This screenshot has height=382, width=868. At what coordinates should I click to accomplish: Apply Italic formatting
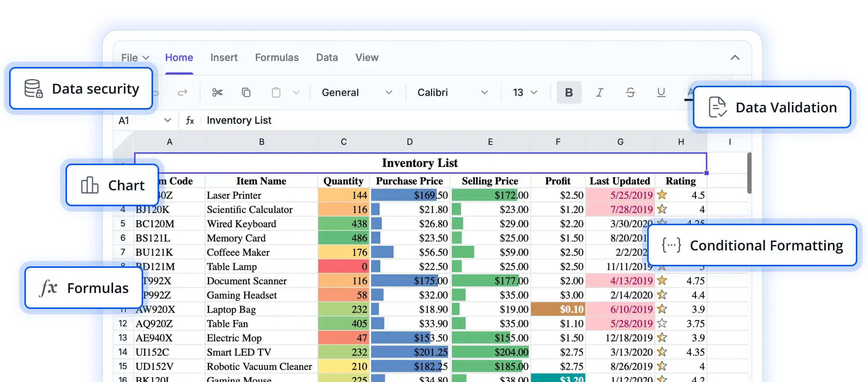(600, 92)
